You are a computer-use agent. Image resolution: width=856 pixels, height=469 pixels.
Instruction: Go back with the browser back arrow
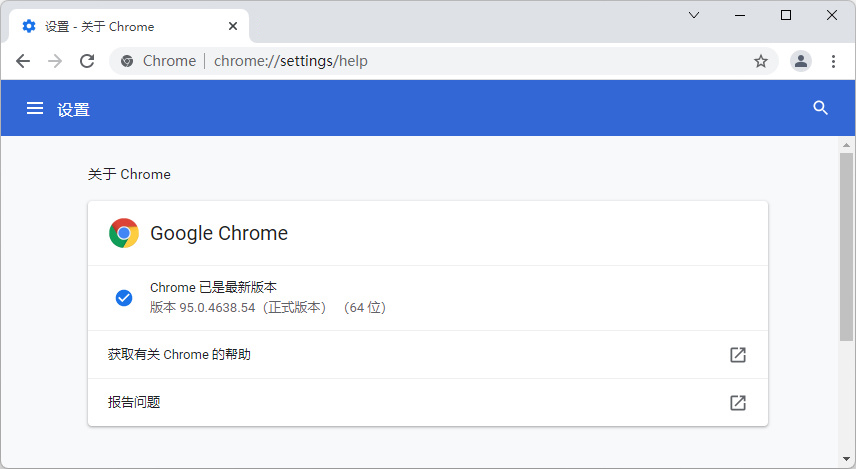point(23,61)
